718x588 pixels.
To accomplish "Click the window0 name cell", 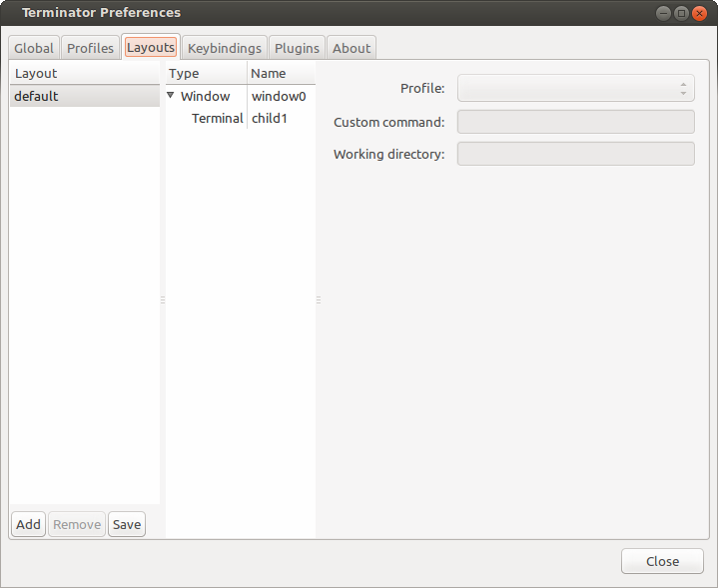I will point(279,96).
